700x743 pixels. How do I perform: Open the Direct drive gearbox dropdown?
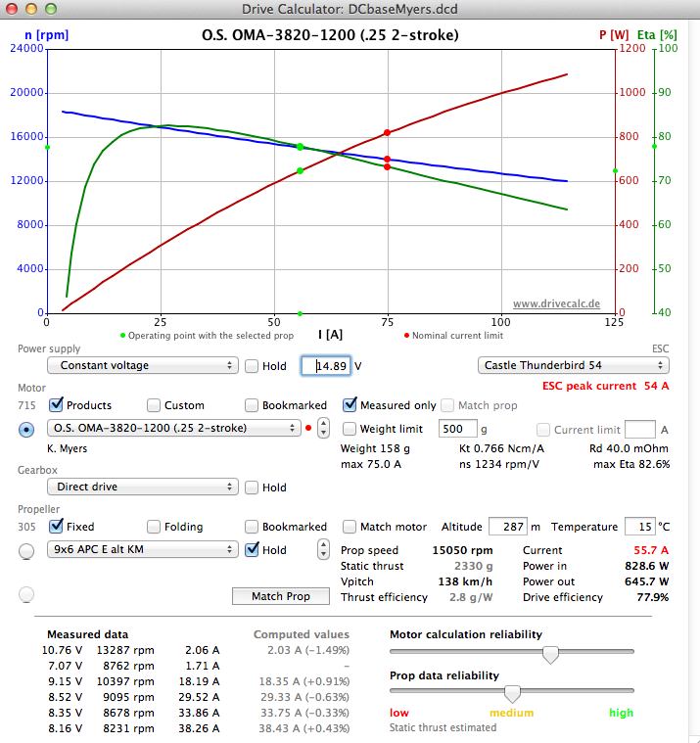coord(143,487)
